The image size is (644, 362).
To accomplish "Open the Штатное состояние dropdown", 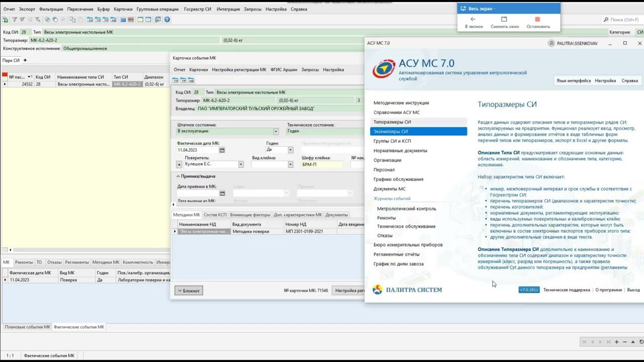I will [x=276, y=131].
